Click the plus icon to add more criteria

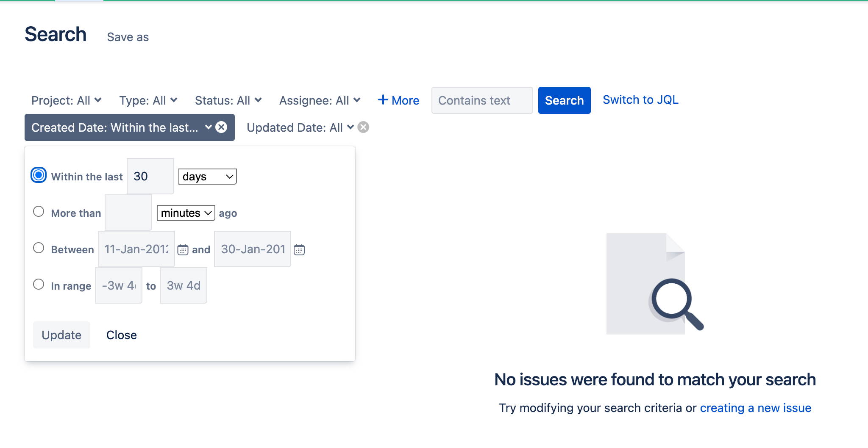pos(383,100)
